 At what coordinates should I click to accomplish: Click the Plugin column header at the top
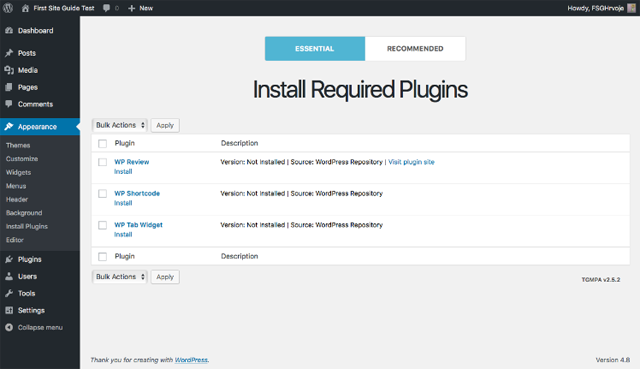(x=124, y=143)
